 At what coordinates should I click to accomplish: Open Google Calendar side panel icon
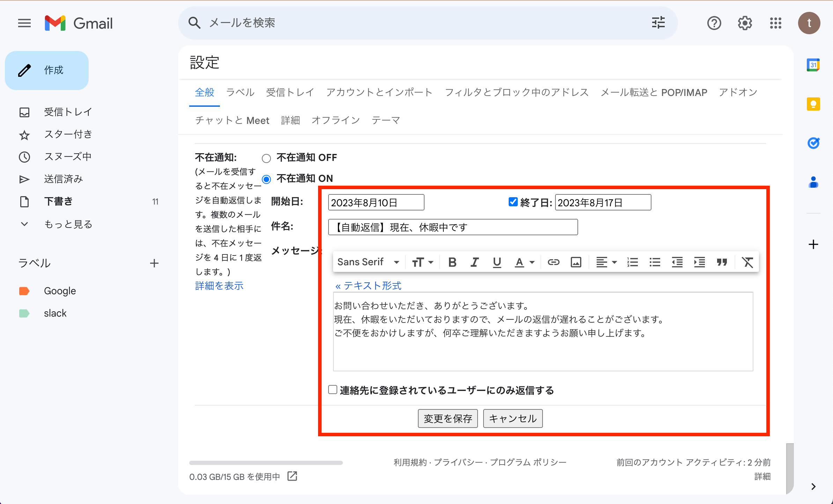813,65
